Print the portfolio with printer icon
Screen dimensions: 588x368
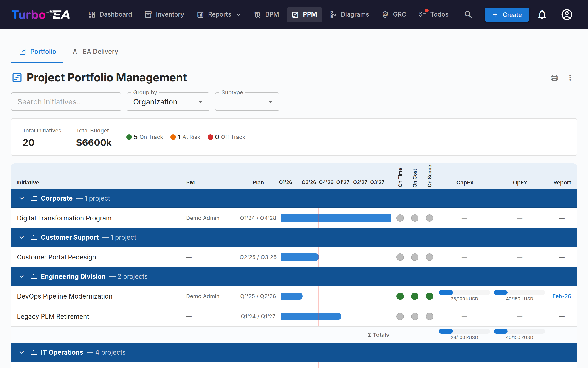point(554,78)
